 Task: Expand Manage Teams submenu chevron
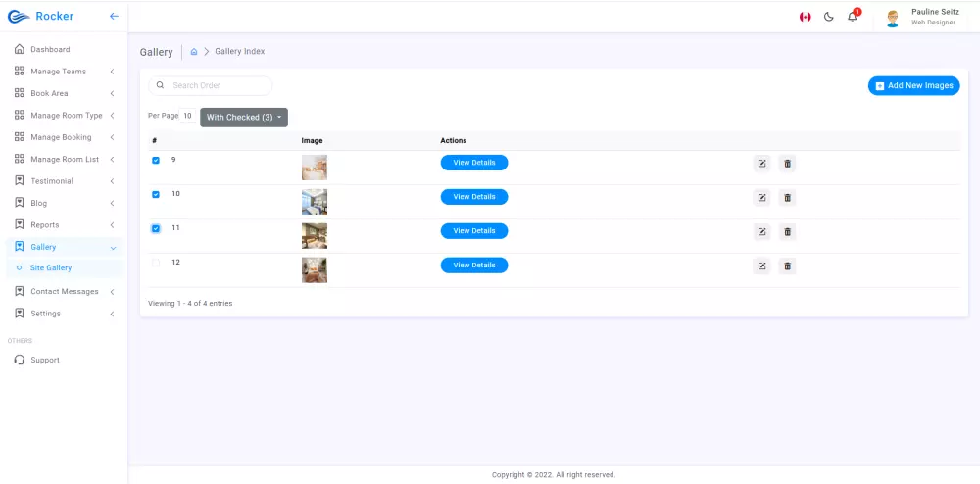[112, 72]
